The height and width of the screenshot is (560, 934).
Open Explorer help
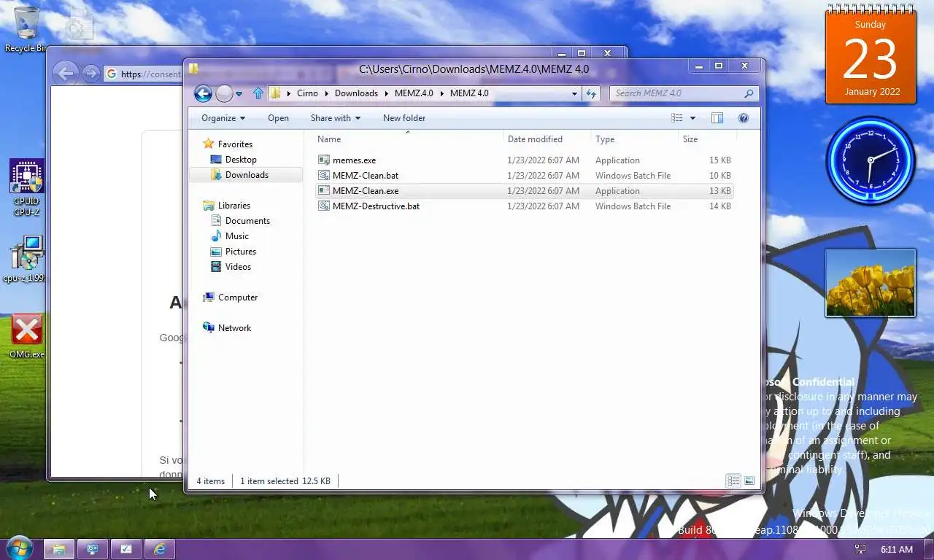[744, 118]
